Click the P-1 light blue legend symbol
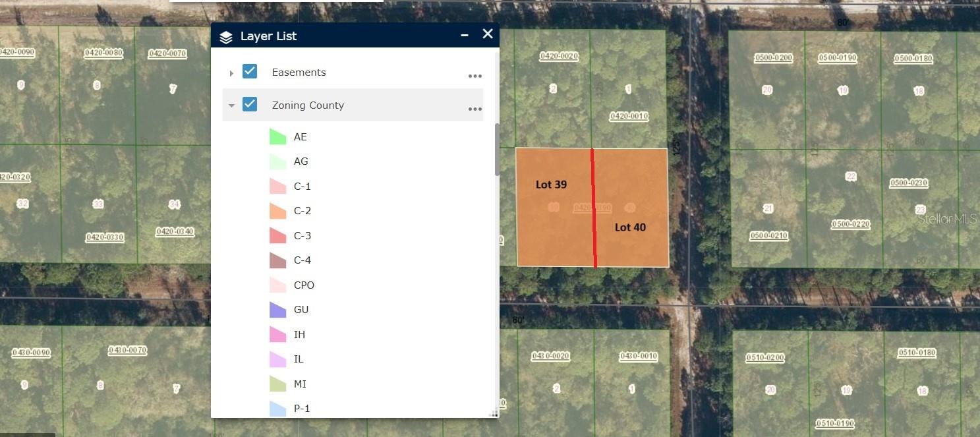This screenshot has height=437, width=980. click(277, 409)
